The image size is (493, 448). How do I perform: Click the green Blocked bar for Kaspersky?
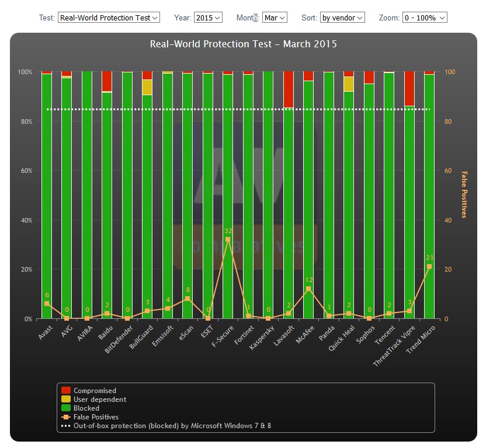click(x=268, y=195)
